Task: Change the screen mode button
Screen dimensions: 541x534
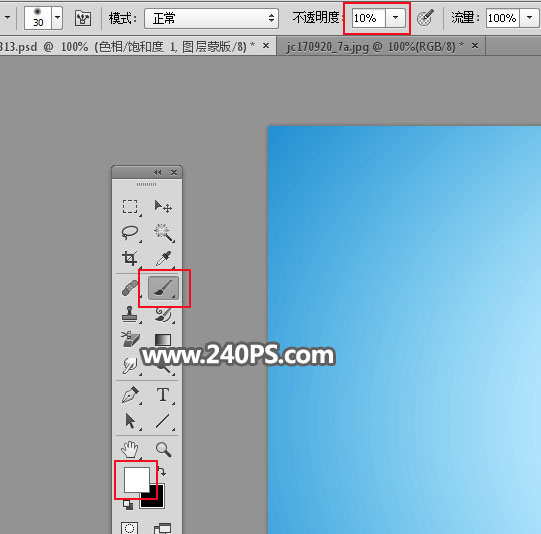Action: coord(163,528)
